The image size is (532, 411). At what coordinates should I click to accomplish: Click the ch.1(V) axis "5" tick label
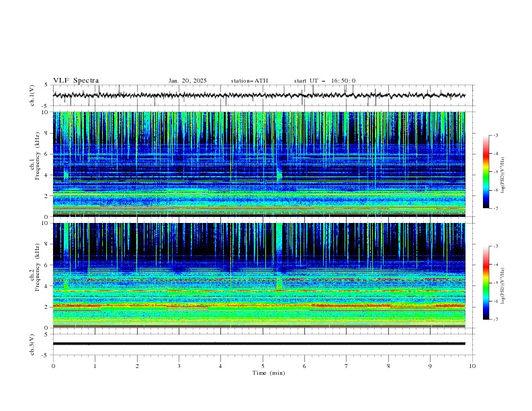click(47, 85)
